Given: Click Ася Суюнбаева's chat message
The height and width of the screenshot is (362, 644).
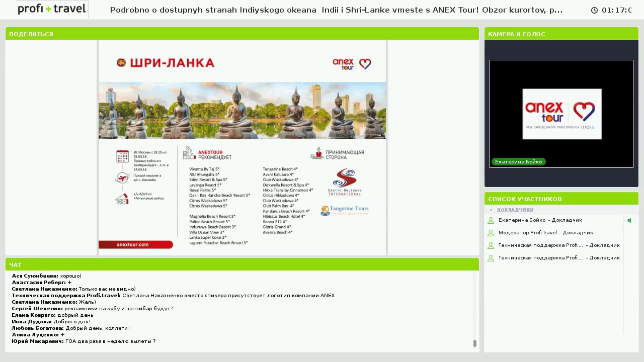Looking at the screenshot, I should 47,276.
